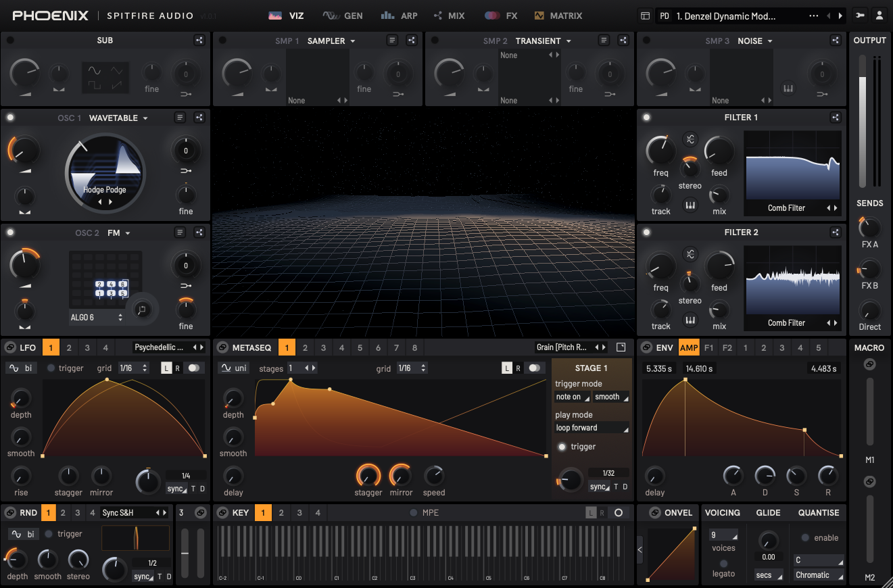This screenshot has width=893, height=588.
Task: Open the LFO grid 1/16 dropdown
Action: 133,368
